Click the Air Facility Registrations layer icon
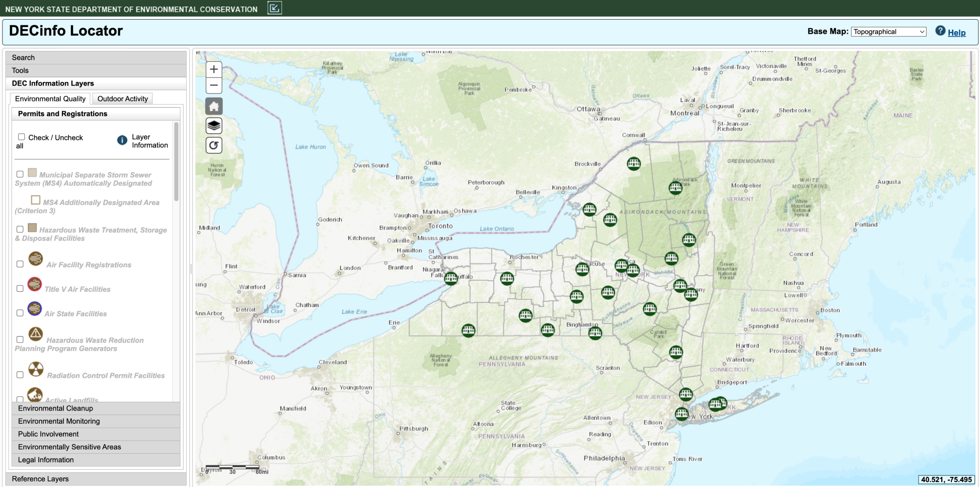The height and width of the screenshot is (487, 980). pos(36,259)
